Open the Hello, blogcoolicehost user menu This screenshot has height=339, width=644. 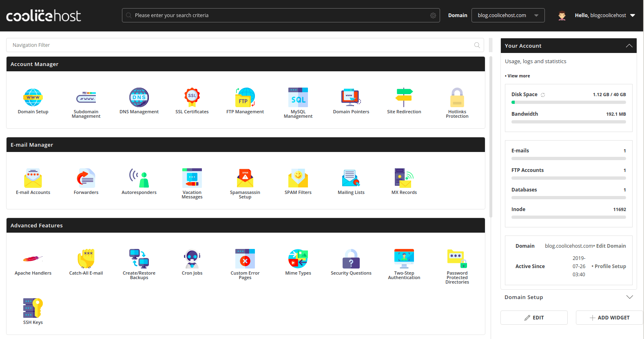605,15
